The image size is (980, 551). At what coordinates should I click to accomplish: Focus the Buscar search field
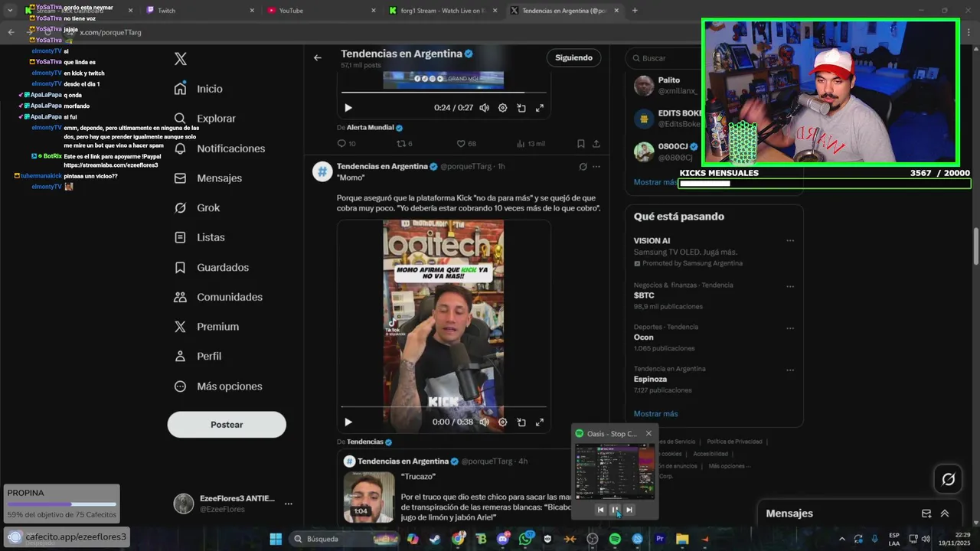click(714, 58)
